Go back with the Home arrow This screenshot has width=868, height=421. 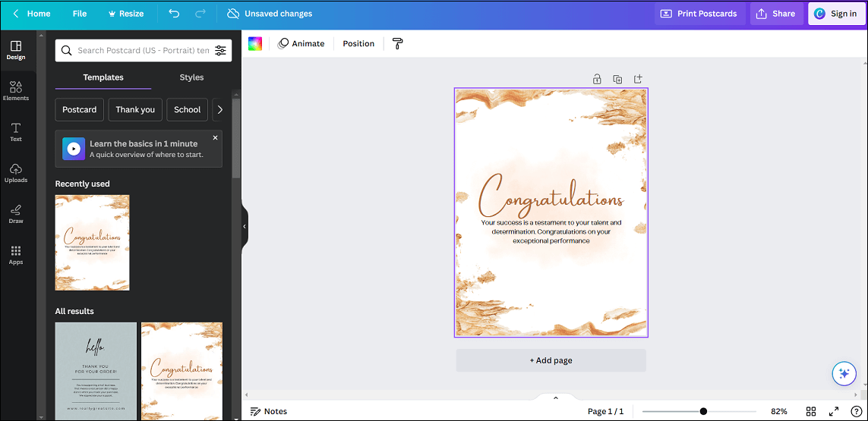pyautogui.click(x=15, y=14)
